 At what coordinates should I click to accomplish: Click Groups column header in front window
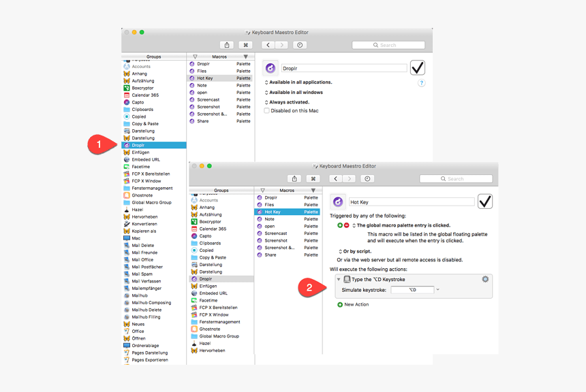221,191
